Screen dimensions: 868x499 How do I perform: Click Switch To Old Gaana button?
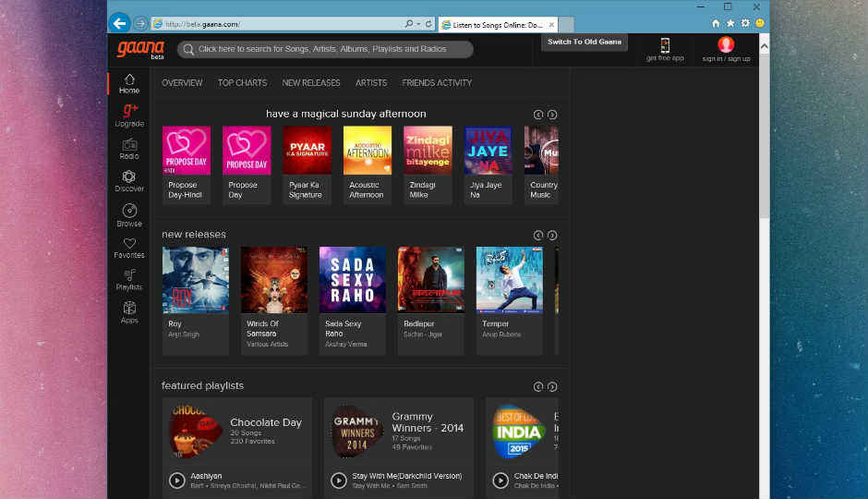tap(584, 43)
